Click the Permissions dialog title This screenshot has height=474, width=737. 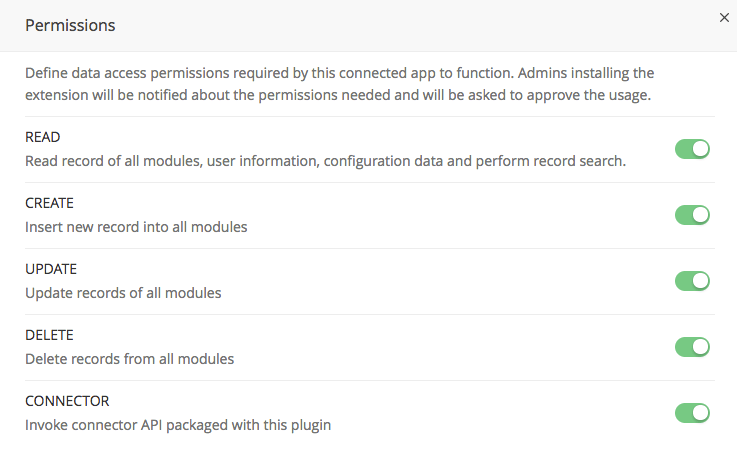pos(70,25)
